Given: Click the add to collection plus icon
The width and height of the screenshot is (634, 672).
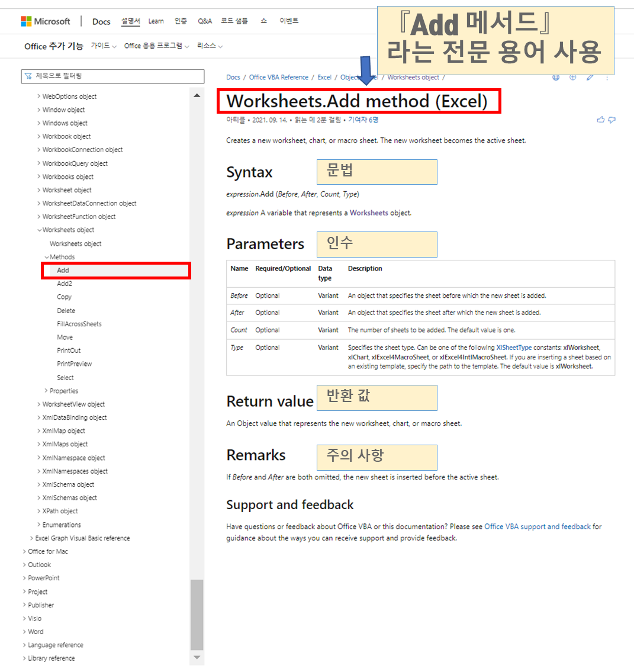Looking at the screenshot, I should 573,77.
